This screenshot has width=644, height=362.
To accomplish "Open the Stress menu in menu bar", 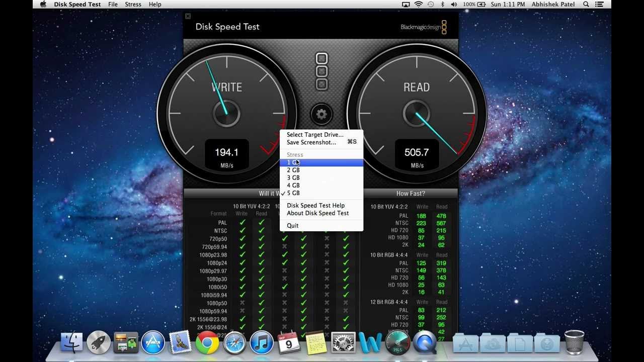I will pos(133,5).
